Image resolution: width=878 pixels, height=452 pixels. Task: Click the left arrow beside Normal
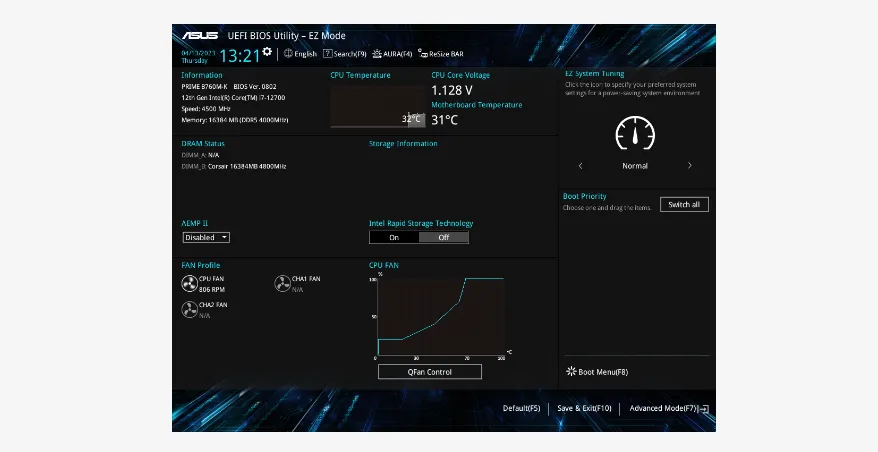(581, 166)
